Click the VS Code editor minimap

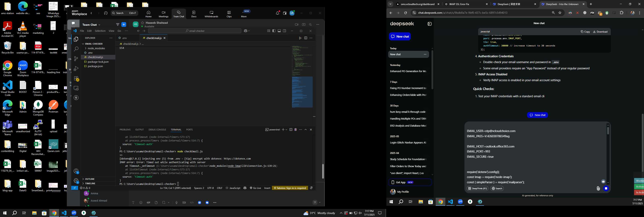point(302,77)
